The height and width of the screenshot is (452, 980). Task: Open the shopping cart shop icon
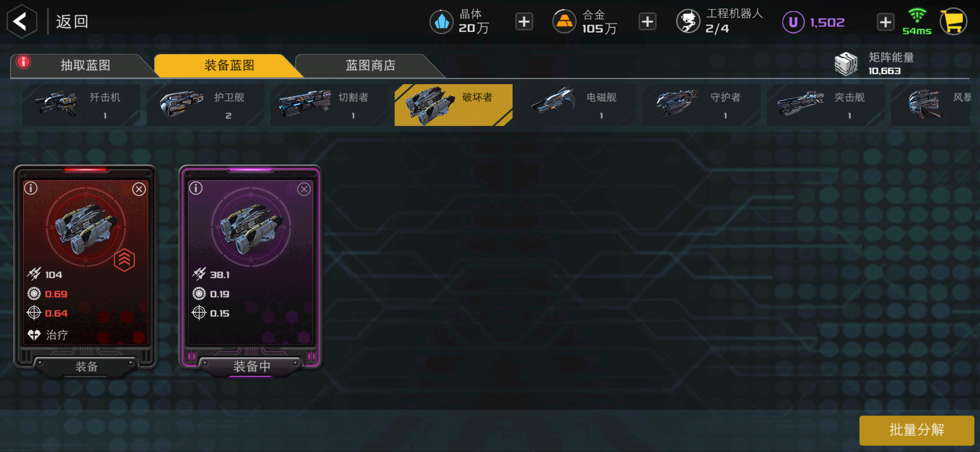953,21
